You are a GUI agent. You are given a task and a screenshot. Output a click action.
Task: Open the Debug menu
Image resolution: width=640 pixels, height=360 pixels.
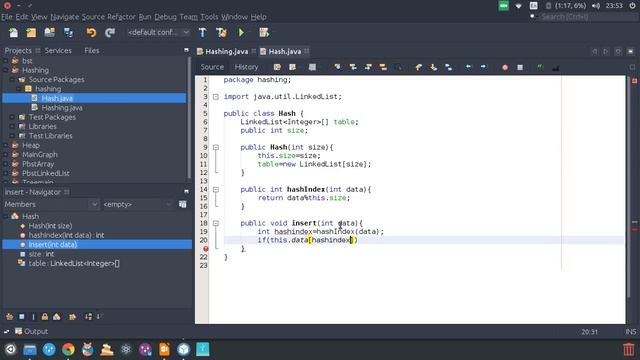click(165, 17)
